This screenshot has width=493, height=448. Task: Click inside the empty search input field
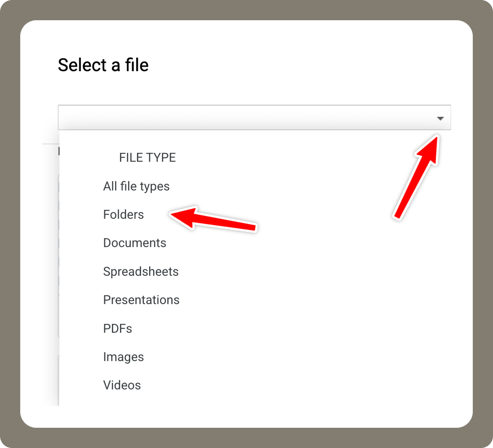(x=202, y=118)
